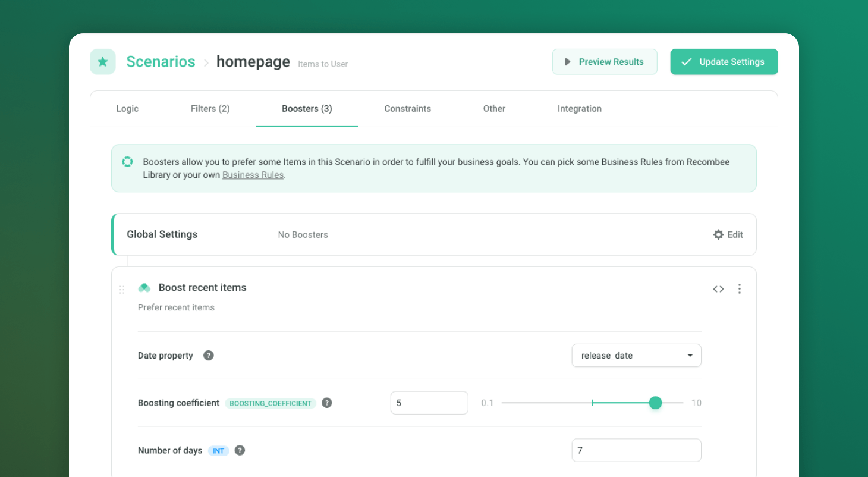This screenshot has height=477, width=868.
Task: Click the Boost recent items booster icon
Action: click(144, 288)
